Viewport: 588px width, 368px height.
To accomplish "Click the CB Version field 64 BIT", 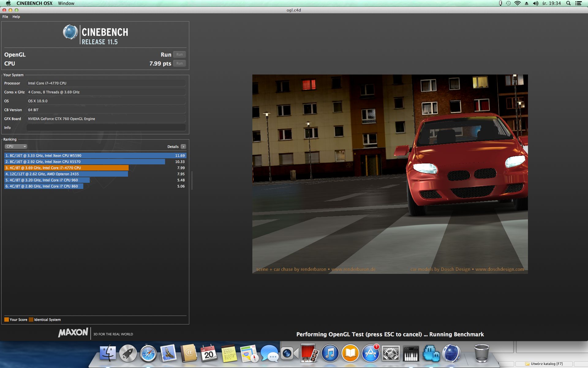I will [x=106, y=110].
